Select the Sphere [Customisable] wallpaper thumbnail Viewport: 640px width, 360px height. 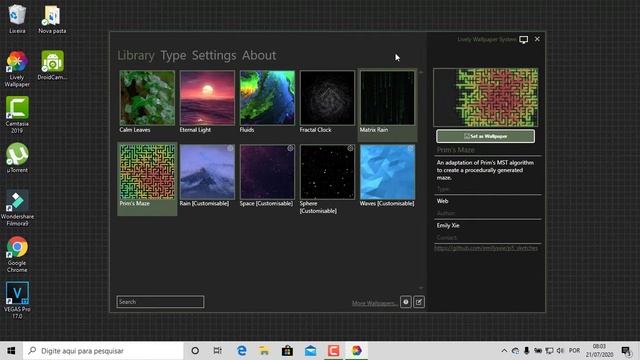click(x=327, y=172)
